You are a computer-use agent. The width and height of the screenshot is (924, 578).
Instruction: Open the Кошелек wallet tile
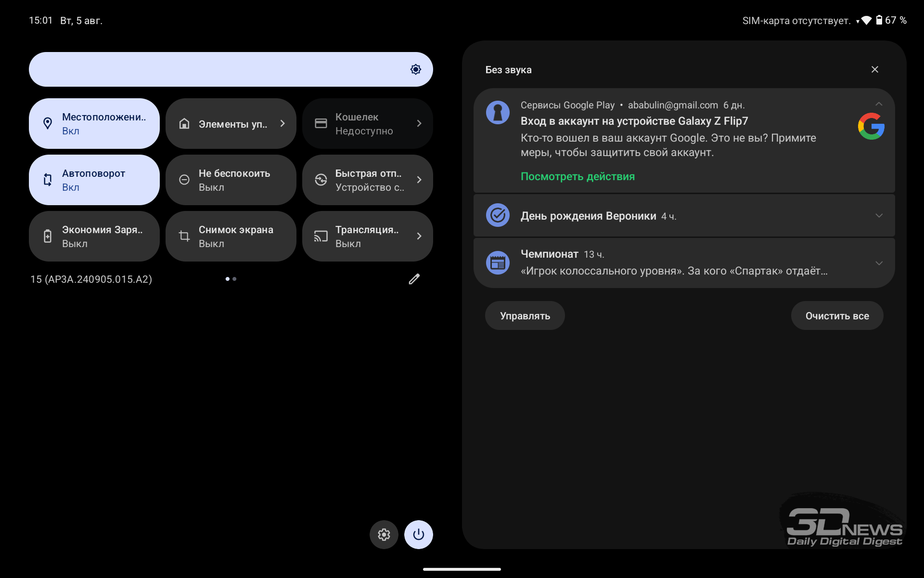368,124
